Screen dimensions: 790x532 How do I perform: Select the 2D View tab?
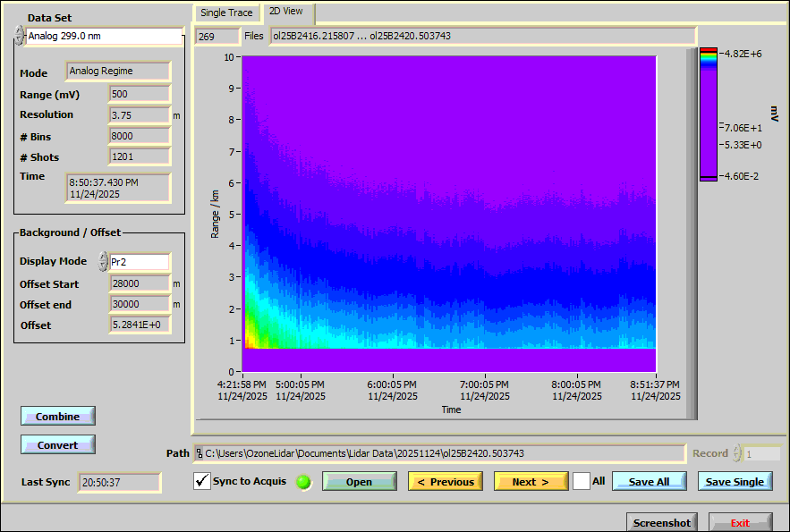(x=286, y=12)
